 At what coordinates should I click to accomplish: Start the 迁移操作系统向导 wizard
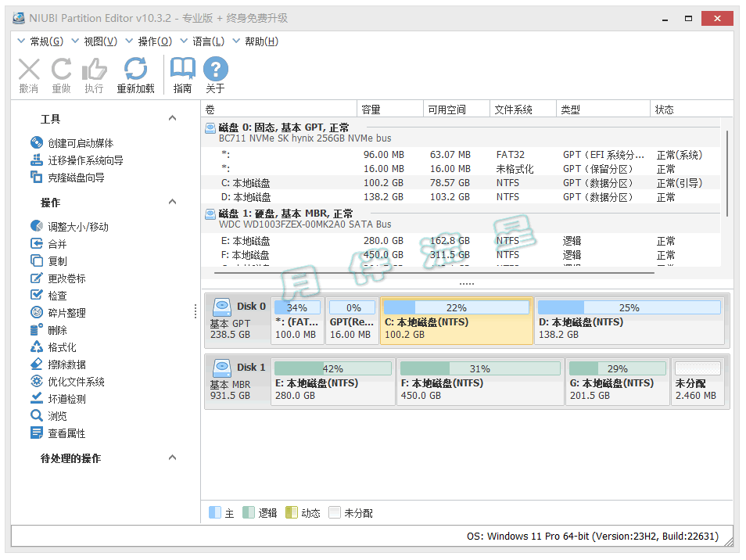[77, 160]
